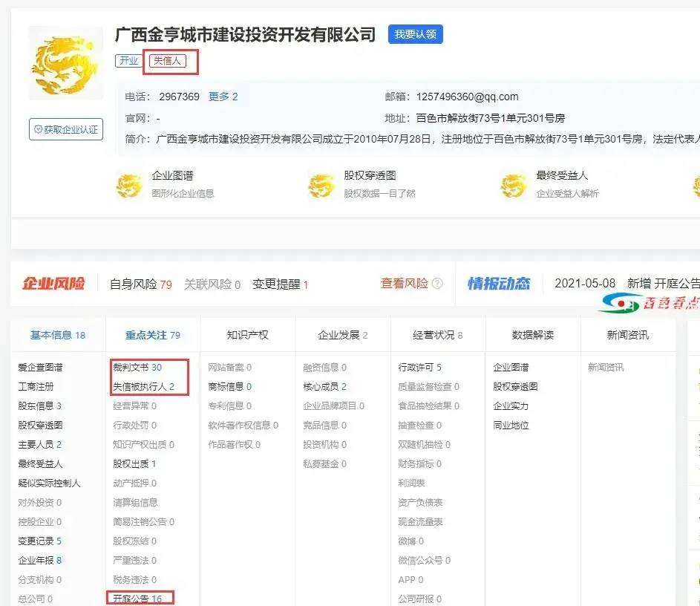Open 失信被执行人 2 entry
700x606 pixels.
144,387
